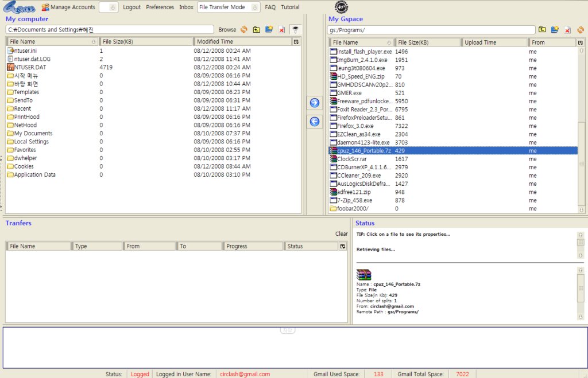Sort local files by File Name
The height and width of the screenshot is (378, 588).
[52, 41]
